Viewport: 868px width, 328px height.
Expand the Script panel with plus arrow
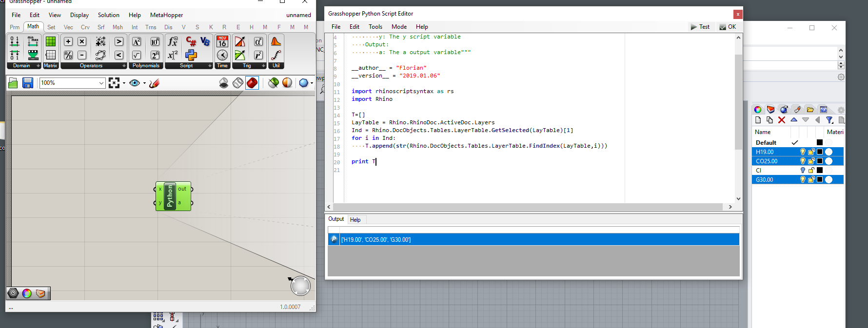[x=210, y=66]
